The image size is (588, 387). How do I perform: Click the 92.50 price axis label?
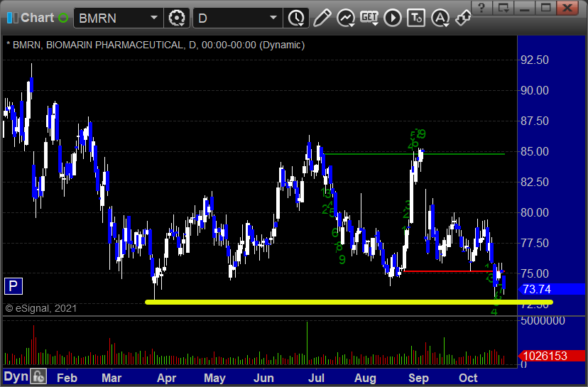[x=535, y=60]
